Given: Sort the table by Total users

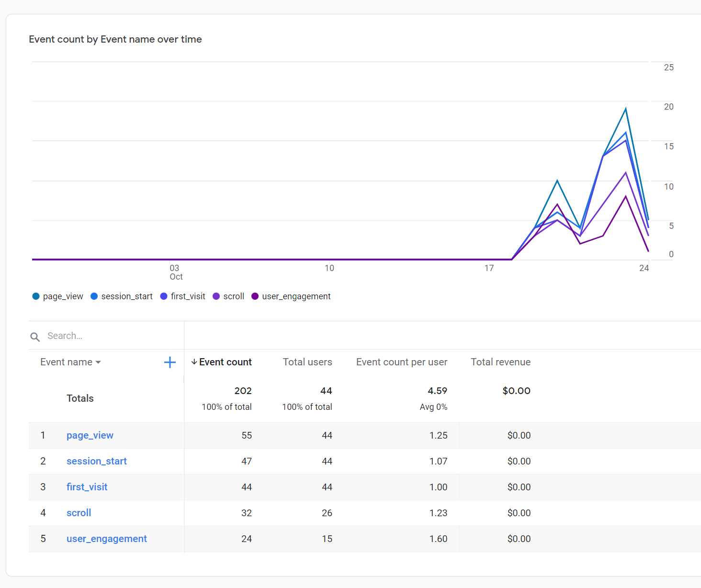Looking at the screenshot, I should coord(307,362).
